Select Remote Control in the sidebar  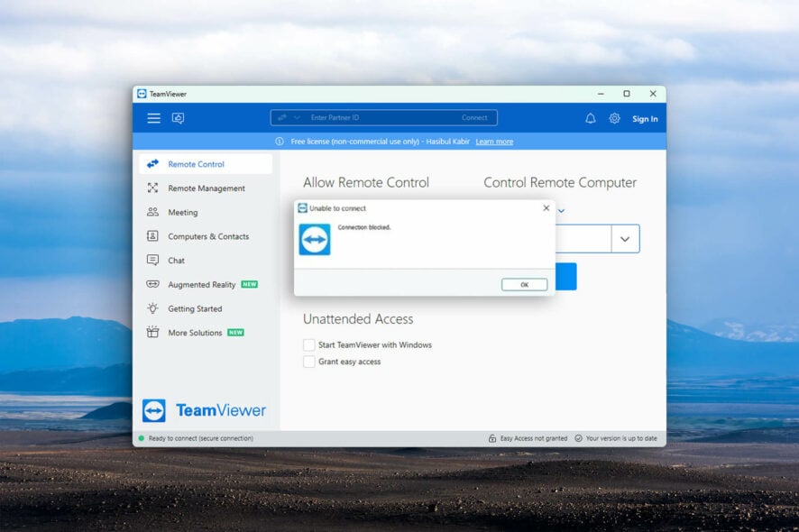point(206,164)
